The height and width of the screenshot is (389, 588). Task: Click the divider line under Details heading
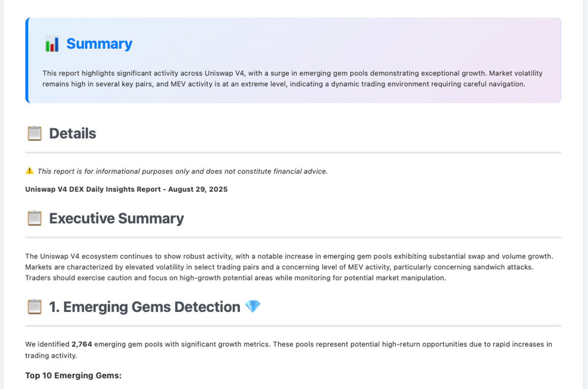293,153
